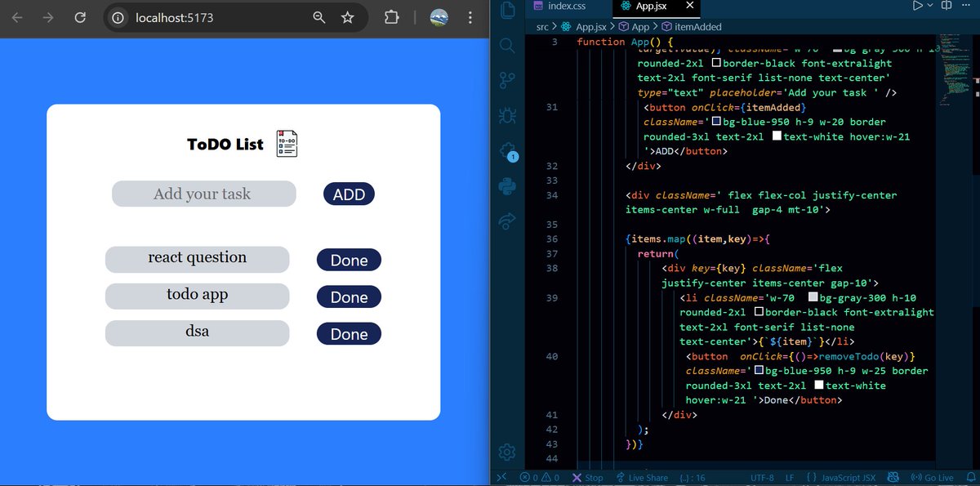This screenshot has width=980, height=486.
Task: Open the errors and warnings status item
Action: (x=540, y=478)
